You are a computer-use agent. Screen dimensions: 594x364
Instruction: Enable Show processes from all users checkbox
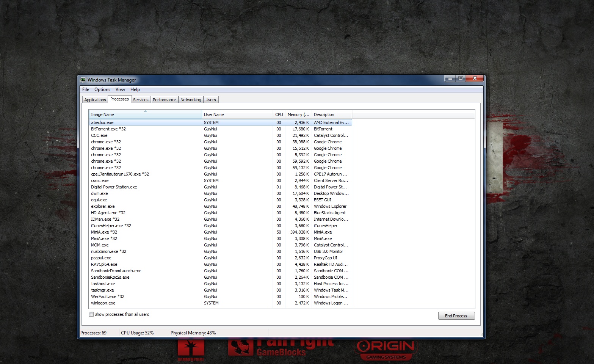point(91,314)
